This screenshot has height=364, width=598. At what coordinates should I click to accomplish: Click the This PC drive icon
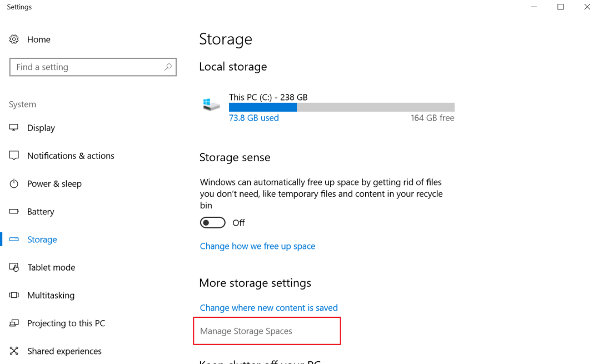pos(211,104)
